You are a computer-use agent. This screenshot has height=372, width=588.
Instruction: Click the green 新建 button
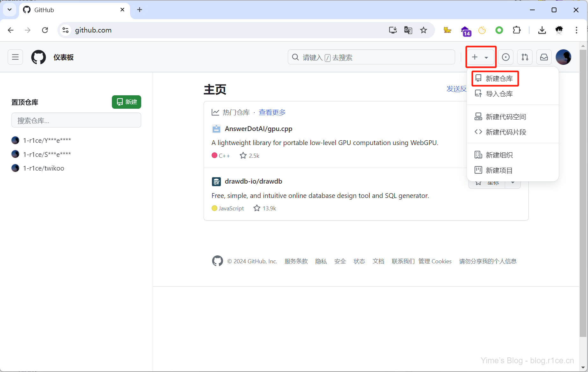point(126,102)
